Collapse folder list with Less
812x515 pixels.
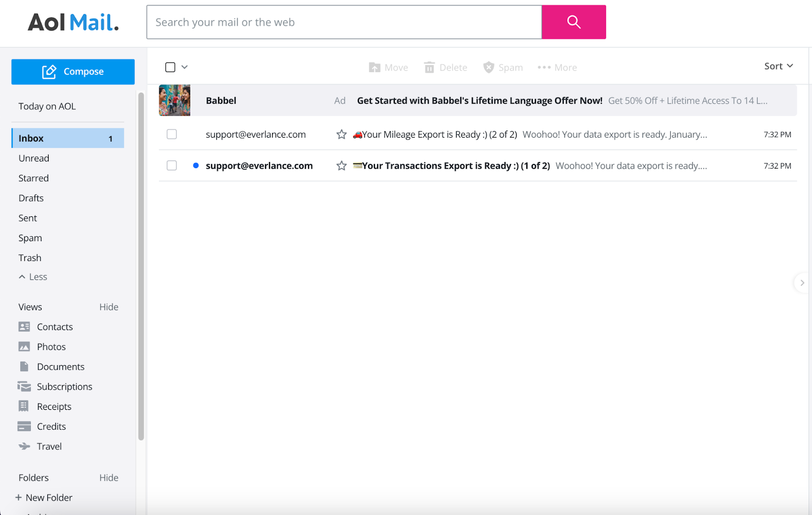point(33,277)
